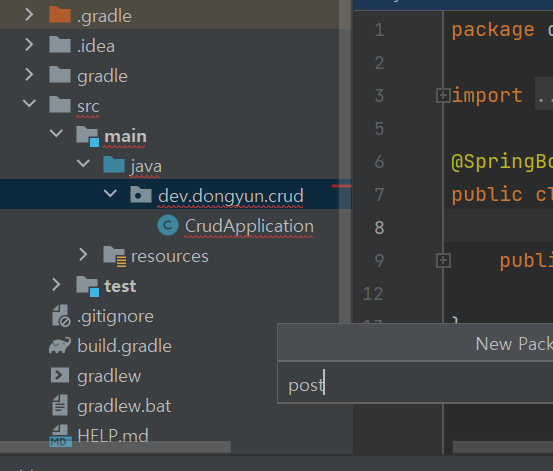
Task: Click the build.gradle elephant icon
Action: (60, 346)
